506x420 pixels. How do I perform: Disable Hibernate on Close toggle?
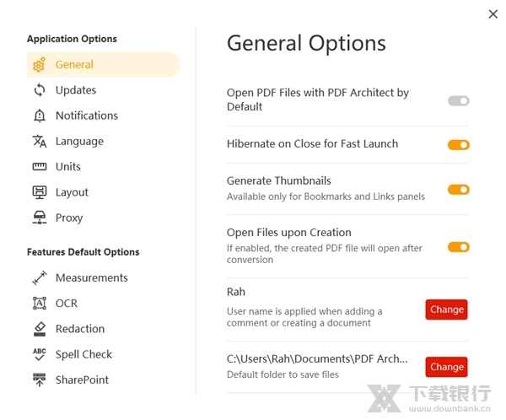pos(458,144)
